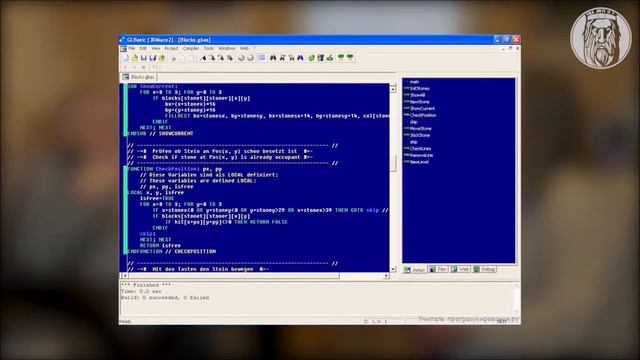This screenshot has height=360, width=640.
Task: Click the GLBasic document icon left of File
Action: pos(123,49)
